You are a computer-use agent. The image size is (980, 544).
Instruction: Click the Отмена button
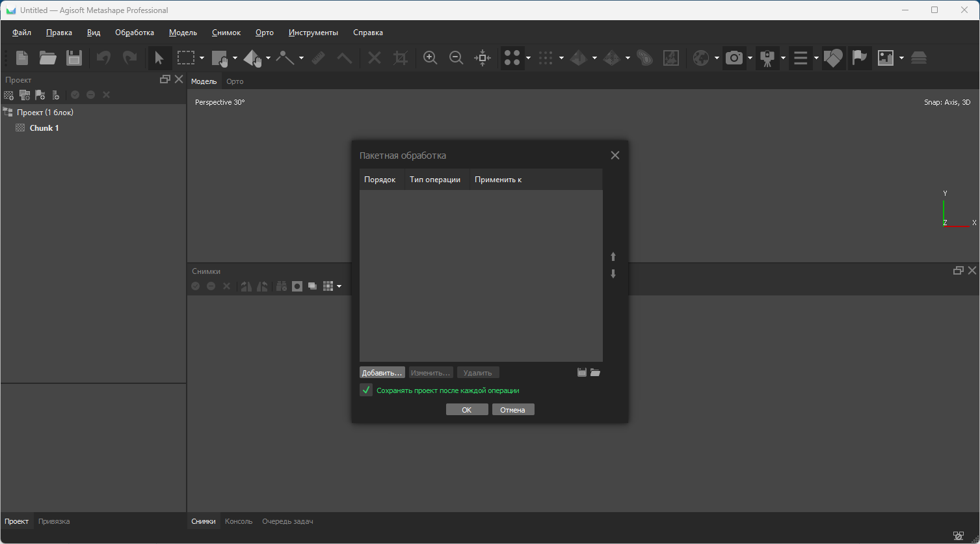click(x=512, y=410)
